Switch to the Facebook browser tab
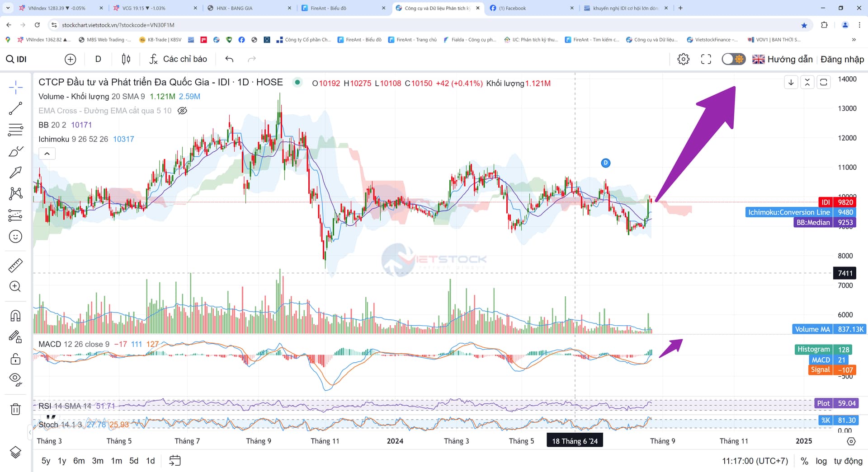Image resolution: width=868 pixels, height=472 pixels. tap(532, 8)
